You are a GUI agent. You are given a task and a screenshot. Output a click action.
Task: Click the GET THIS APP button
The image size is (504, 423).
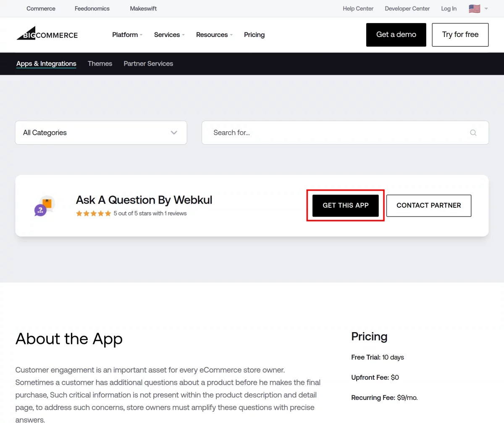[x=346, y=206]
